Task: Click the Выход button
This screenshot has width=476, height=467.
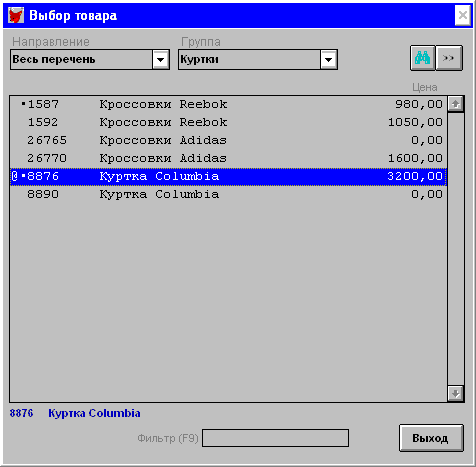Action: click(x=431, y=438)
